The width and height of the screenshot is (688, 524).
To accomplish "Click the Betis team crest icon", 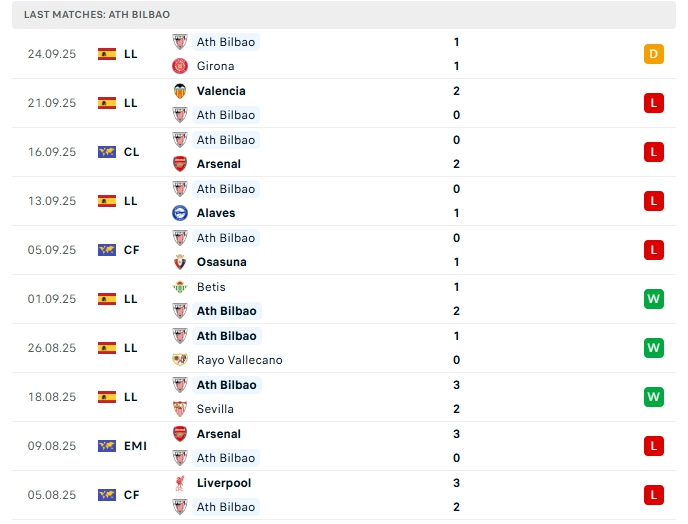I will pos(180,287).
